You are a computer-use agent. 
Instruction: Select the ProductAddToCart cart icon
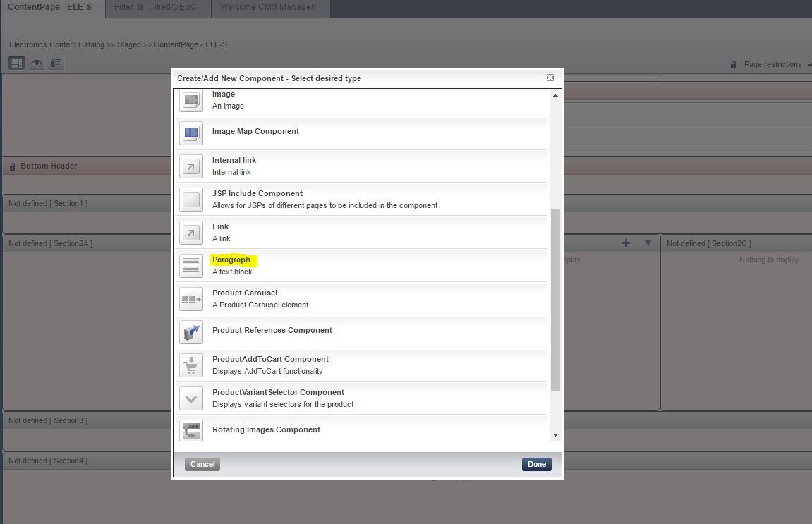[190, 365]
